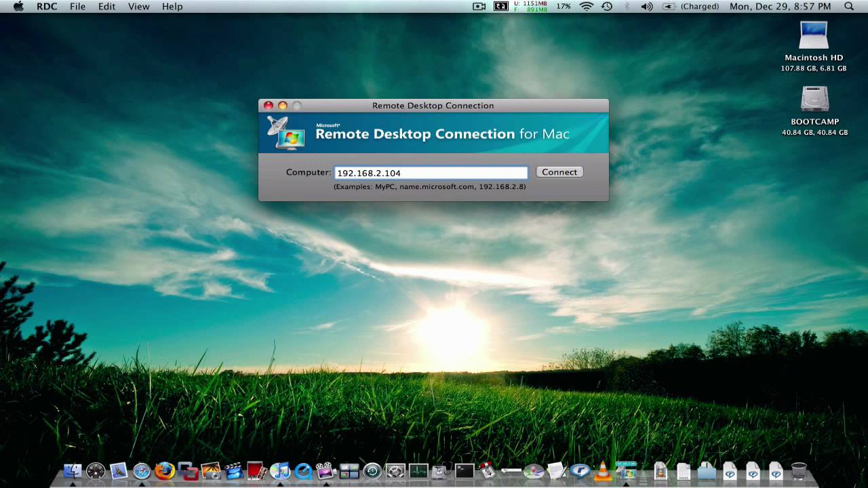Click the memory usage menu bar readout

[531, 6]
